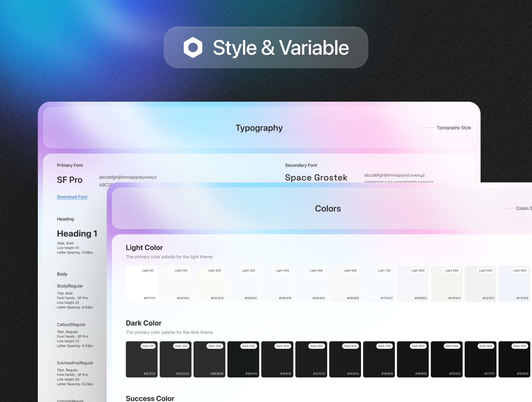This screenshot has height=402, width=532.
Task: Select the Light 100 #FAFAFA swatch
Action: [x=176, y=284]
